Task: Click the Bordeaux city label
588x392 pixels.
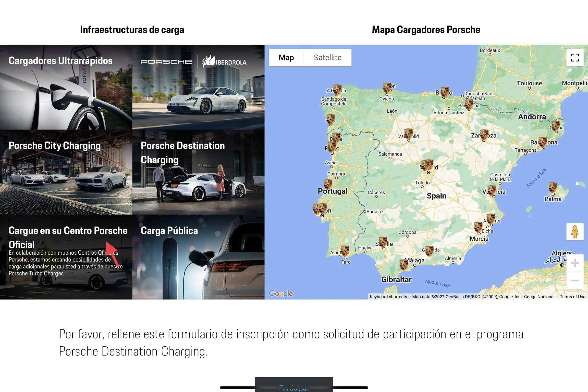Action: coord(490,50)
